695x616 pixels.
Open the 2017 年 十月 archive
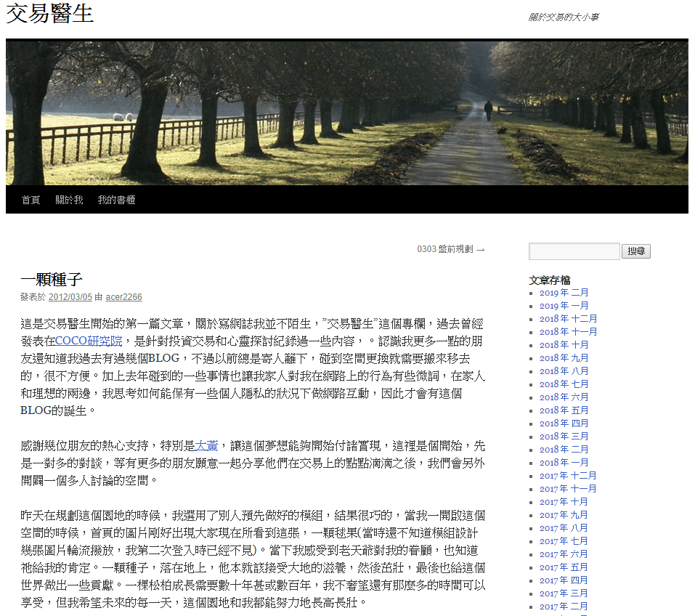pos(564,502)
